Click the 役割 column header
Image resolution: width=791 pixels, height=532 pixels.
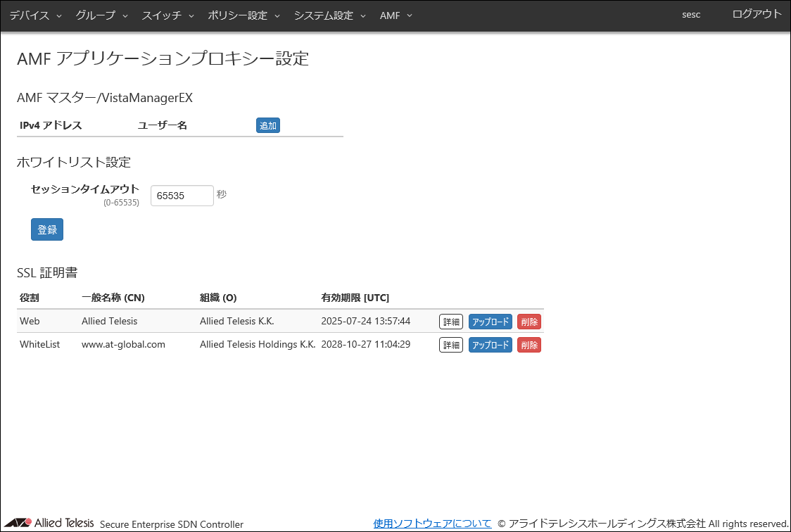point(30,298)
